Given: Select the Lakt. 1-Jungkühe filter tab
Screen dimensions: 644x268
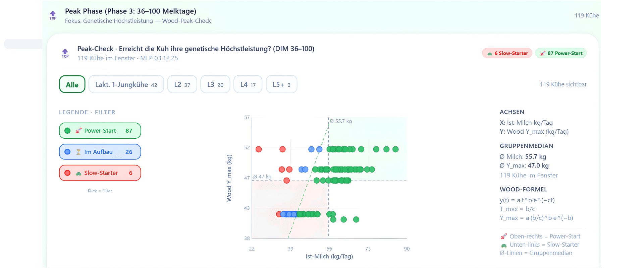Looking at the screenshot, I should click(126, 84).
